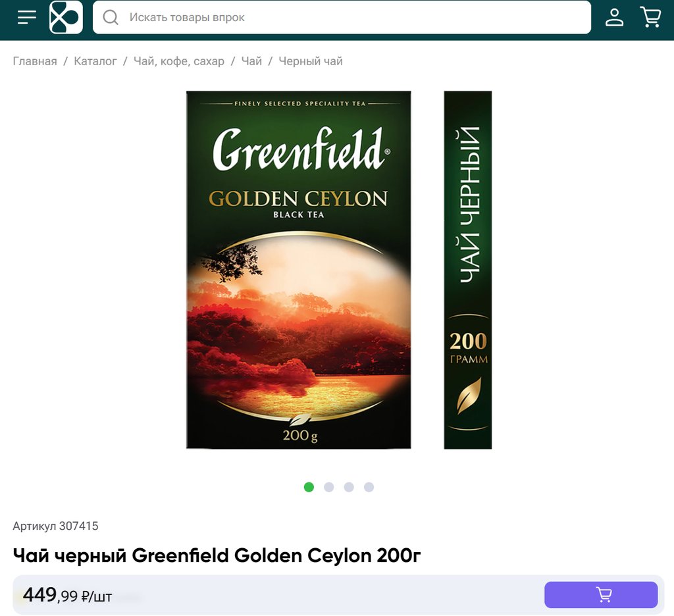Open 'Черный чай' breadcrumb category
The width and height of the screenshot is (674, 616).
coord(311,61)
